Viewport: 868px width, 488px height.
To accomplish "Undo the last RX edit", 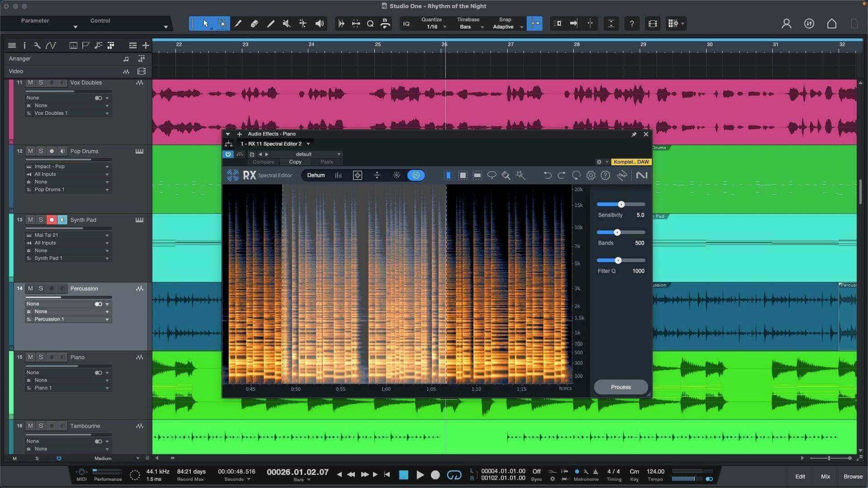I will click(547, 175).
